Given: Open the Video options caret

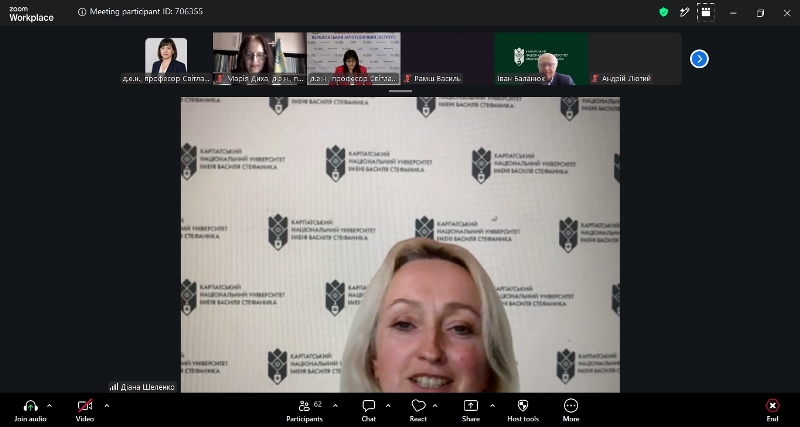Looking at the screenshot, I should (107, 406).
